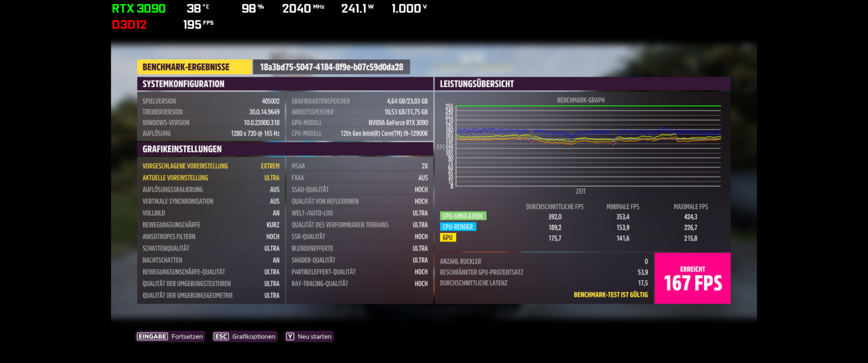
Task: Click the RTX 3090 overlay label
Action: [139, 8]
